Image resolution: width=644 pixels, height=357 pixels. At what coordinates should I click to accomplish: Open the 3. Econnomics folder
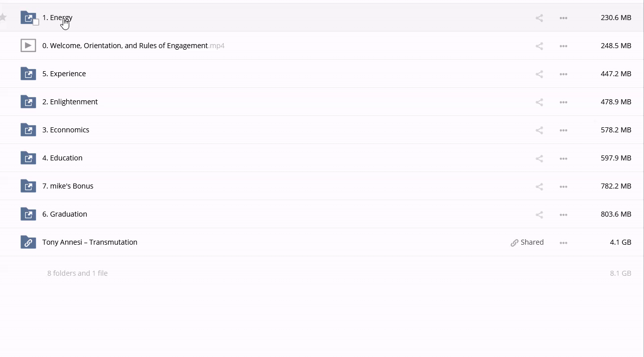(69, 130)
